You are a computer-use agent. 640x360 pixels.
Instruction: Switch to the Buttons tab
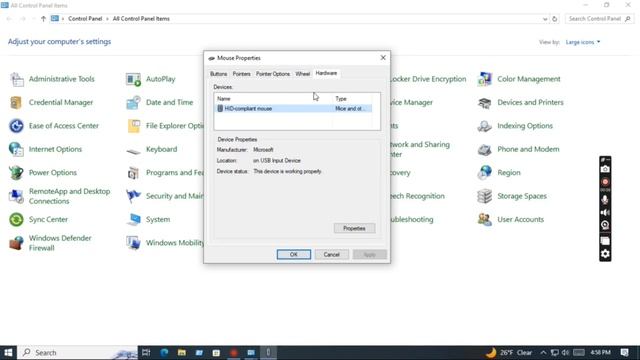click(218, 74)
